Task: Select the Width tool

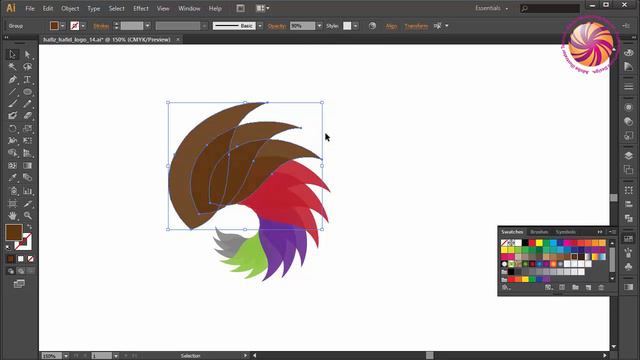Action: [x=12, y=141]
